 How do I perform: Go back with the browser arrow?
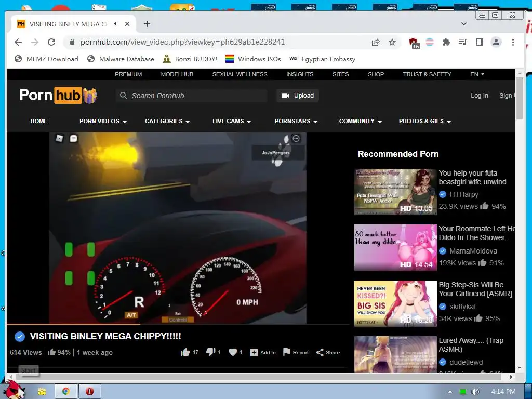point(18,42)
